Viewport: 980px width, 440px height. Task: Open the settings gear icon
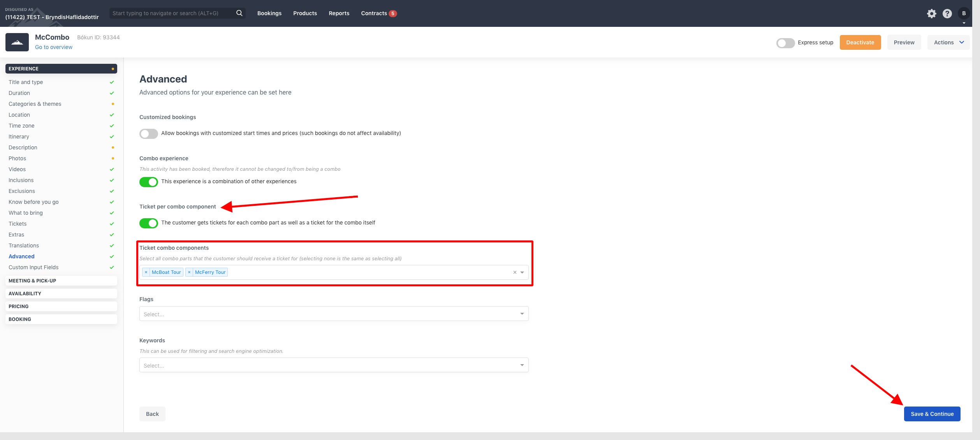coord(932,13)
